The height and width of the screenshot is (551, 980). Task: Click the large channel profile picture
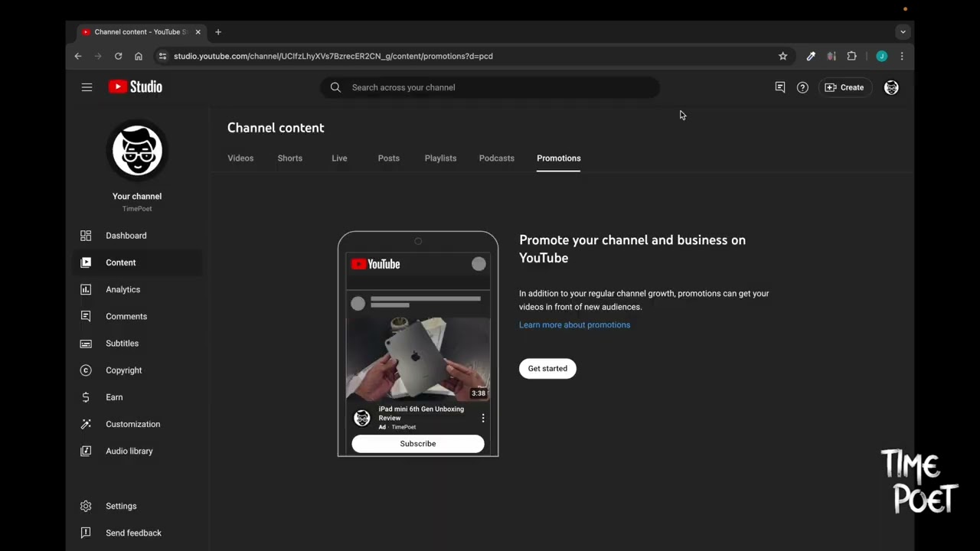137,150
